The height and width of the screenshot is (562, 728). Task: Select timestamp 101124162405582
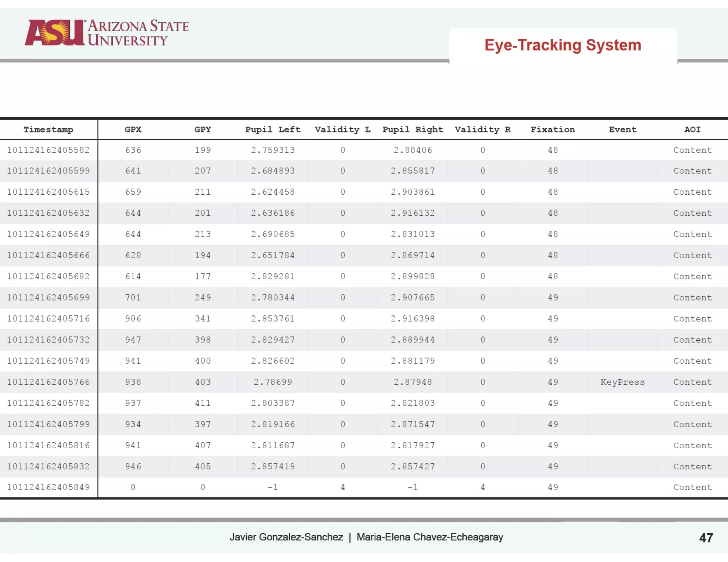(x=48, y=150)
